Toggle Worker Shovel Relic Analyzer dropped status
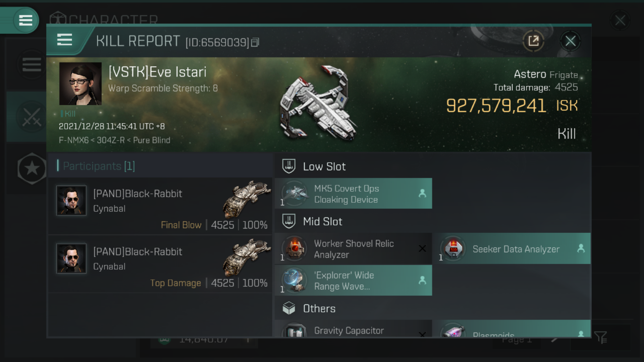Image resolution: width=644 pixels, height=362 pixels. point(422,248)
